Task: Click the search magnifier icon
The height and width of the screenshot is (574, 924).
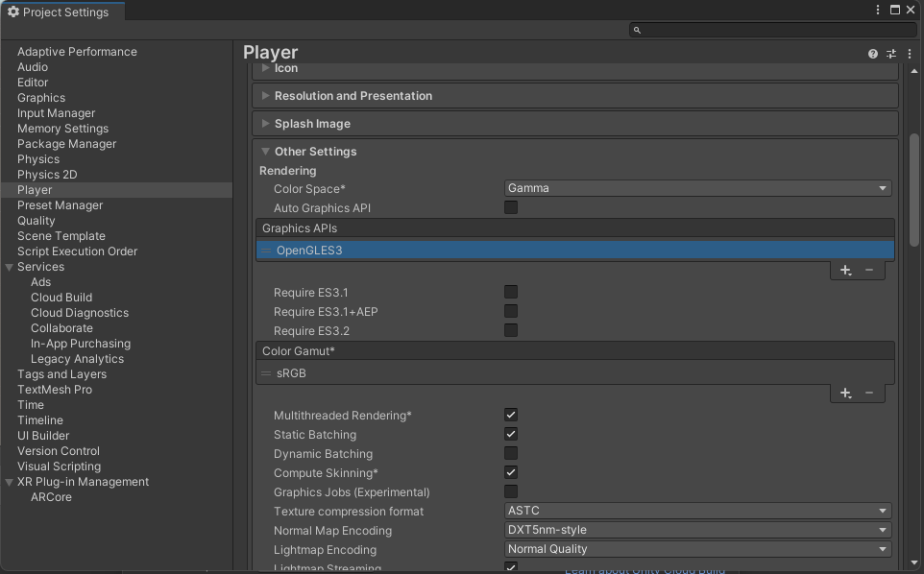Action: (x=637, y=30)
